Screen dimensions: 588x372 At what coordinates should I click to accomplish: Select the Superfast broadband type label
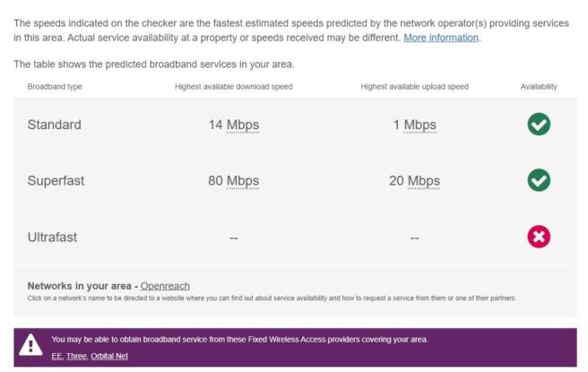(56, 180)
